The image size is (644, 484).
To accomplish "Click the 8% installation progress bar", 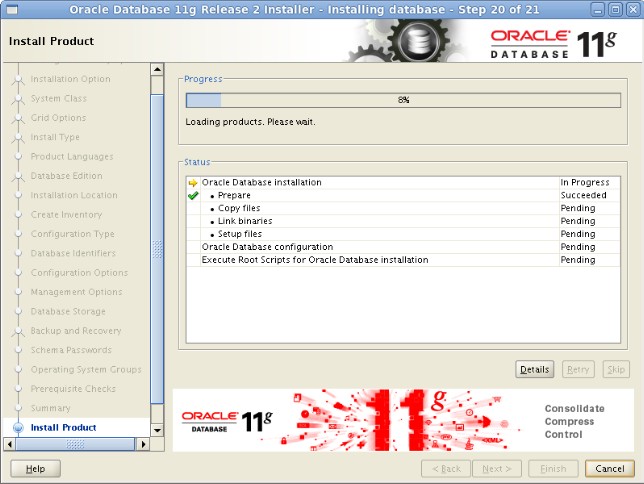I will coord(403,100).
